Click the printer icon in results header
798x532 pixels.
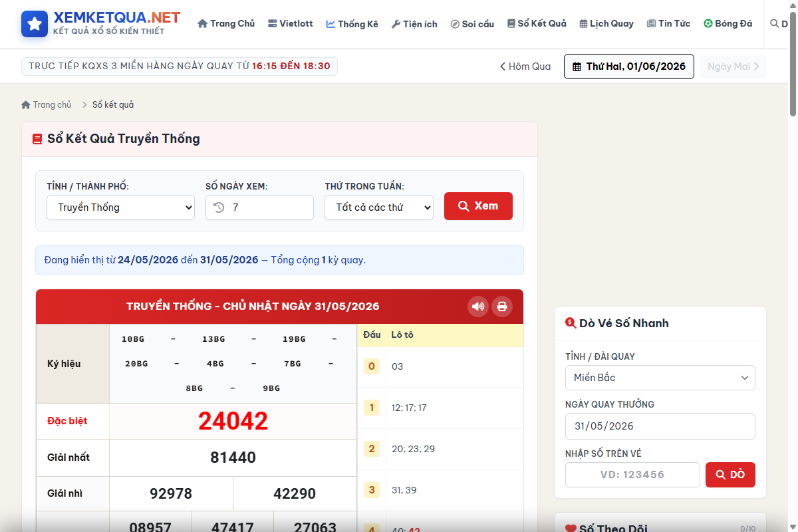(x=502, y=307)
